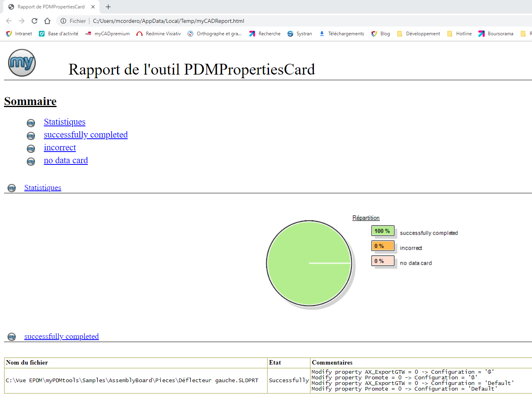Click the browser back arrow
532x397 pixels.
point(9,21)
